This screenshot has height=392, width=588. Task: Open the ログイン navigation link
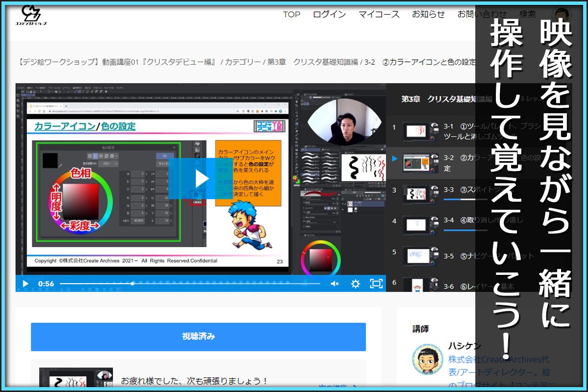click(329, 14)
